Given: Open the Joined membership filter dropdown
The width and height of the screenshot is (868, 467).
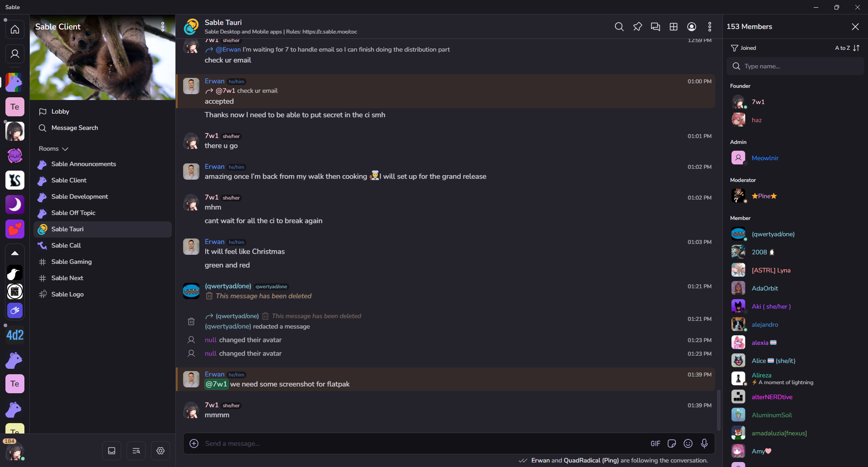Looking at the screenshot, I should 744,48.
